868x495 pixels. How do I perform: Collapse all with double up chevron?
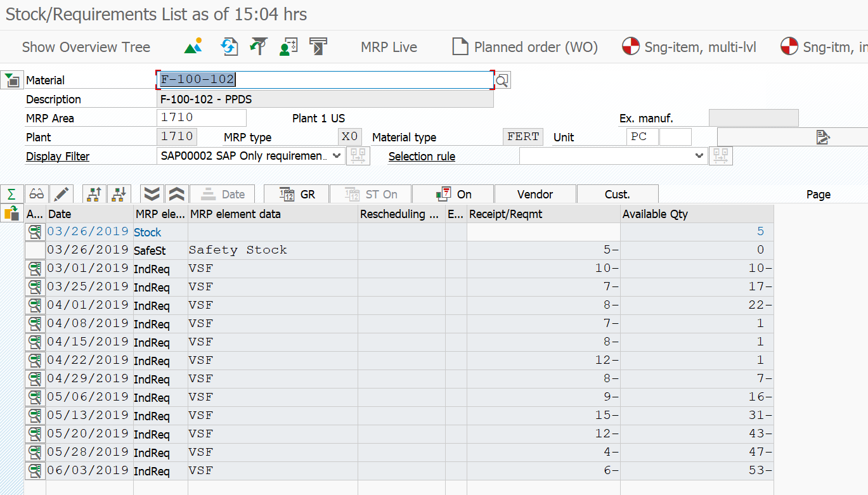[176, 194]
